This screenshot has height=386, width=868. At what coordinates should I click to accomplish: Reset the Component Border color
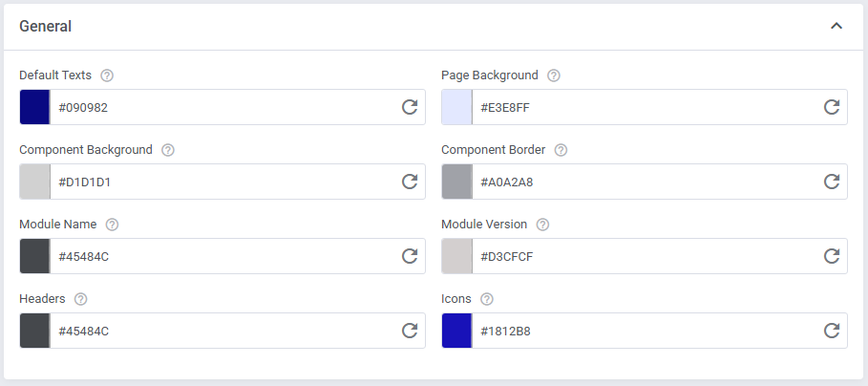832,182
